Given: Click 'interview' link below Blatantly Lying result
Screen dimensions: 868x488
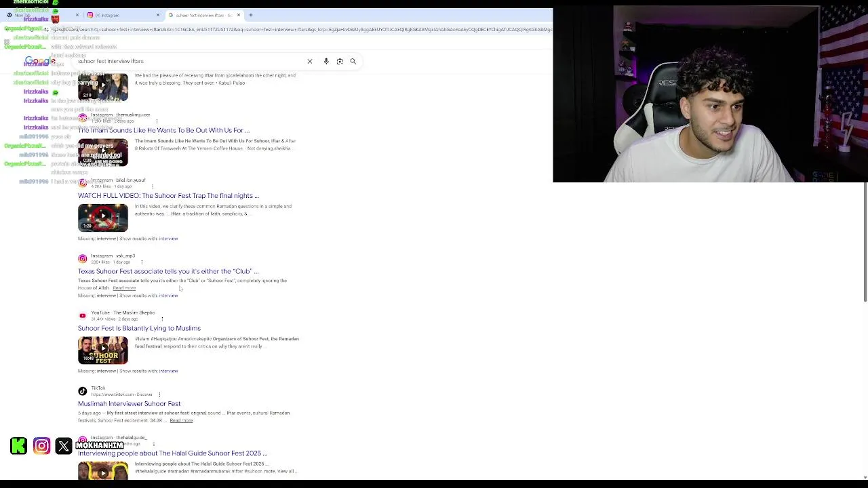Looking at the screenshot, I should (x=168, y=371).
